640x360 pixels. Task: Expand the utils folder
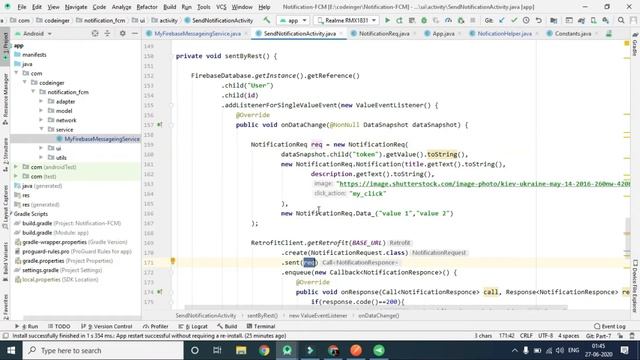click(x=41, y=158)
